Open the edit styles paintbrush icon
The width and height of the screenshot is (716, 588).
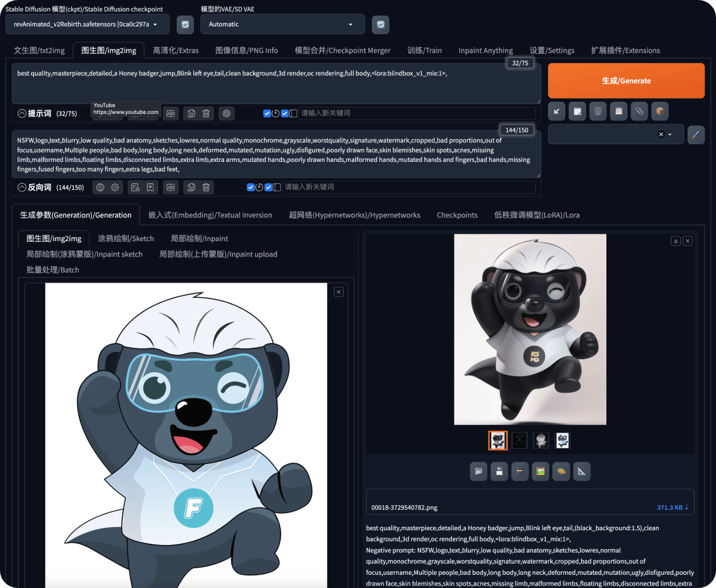click(x=696, y=134)
